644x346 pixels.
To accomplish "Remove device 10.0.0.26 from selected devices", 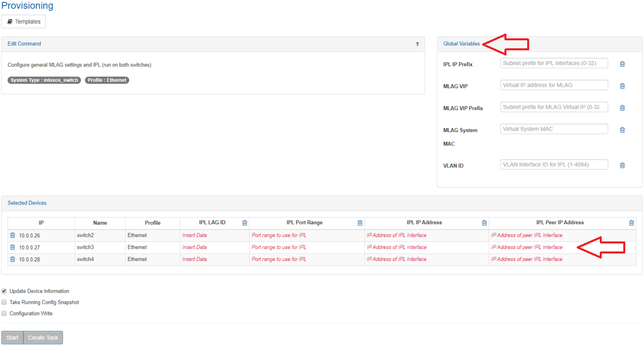I will (13, 235).
